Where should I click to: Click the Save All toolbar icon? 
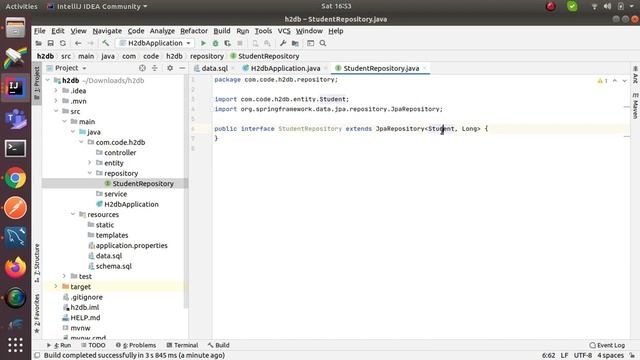click(51, 43)
